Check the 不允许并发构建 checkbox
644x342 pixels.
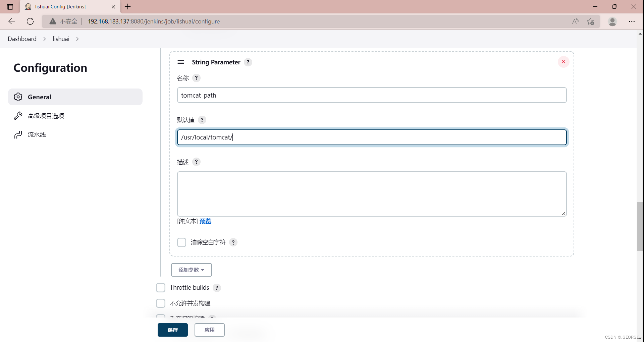[161, 303]
